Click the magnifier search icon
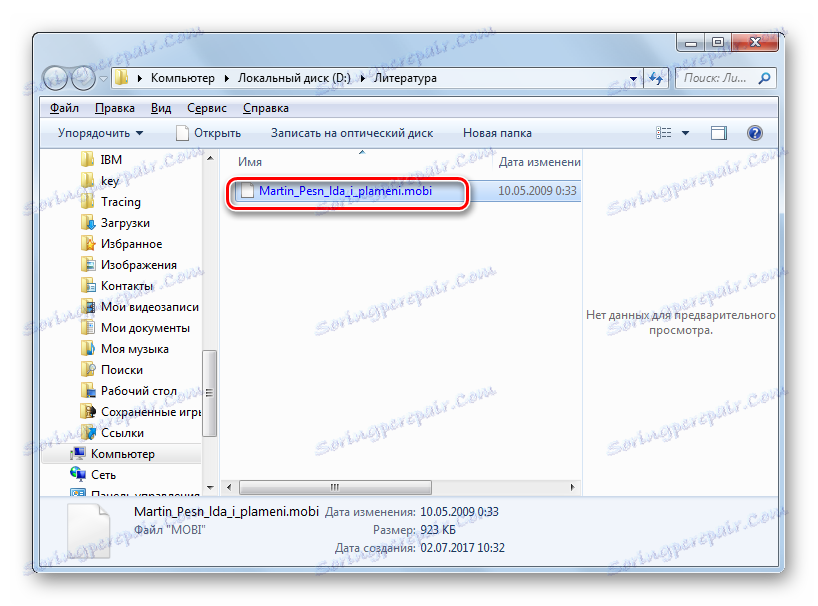818x606 pixels. point(764,78)
